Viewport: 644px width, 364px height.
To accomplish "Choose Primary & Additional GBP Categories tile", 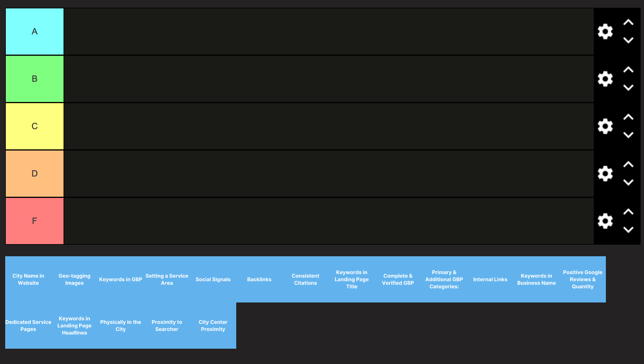I will click(444, 279).
